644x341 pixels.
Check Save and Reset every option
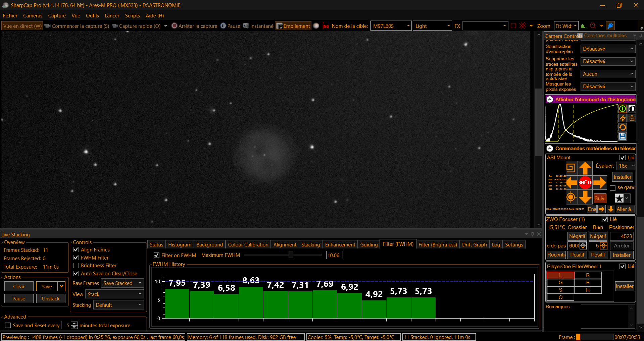8,325
